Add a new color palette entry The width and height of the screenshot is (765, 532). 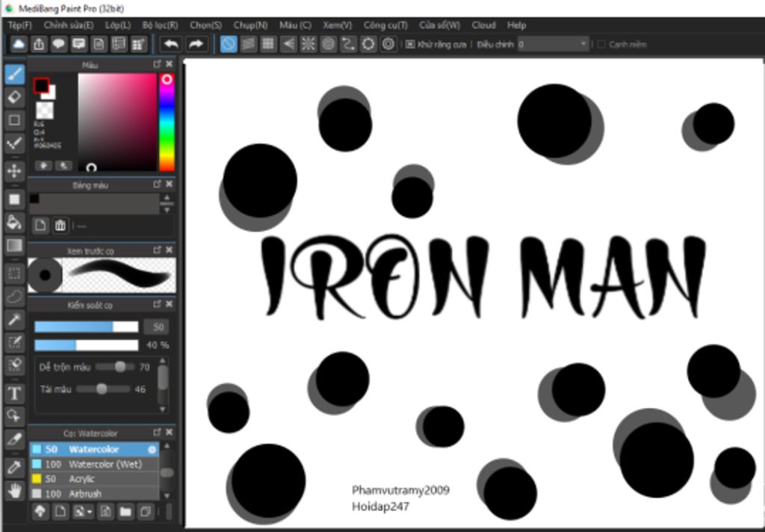[x=40, y=226]
